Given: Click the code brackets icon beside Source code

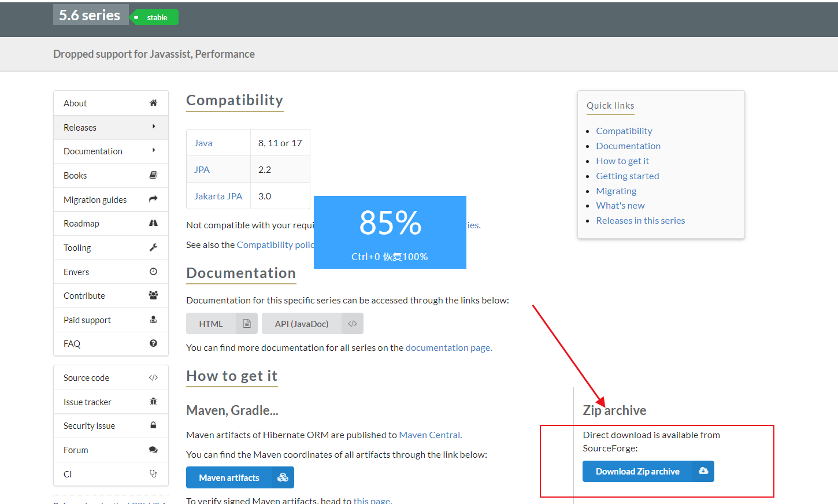Looking at the screenshot, I should [153, 377].
